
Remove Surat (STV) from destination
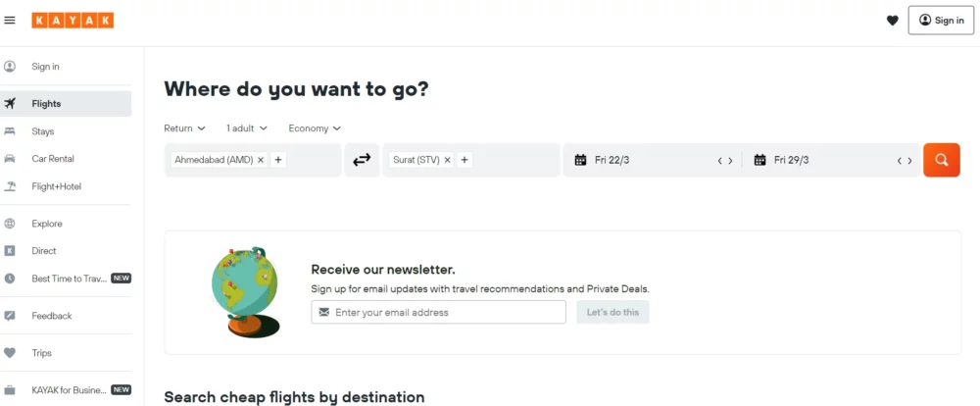[x=447, y=160]
